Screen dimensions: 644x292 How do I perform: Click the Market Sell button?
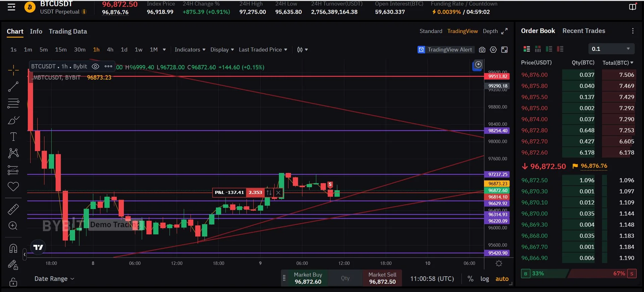(382, 278)
